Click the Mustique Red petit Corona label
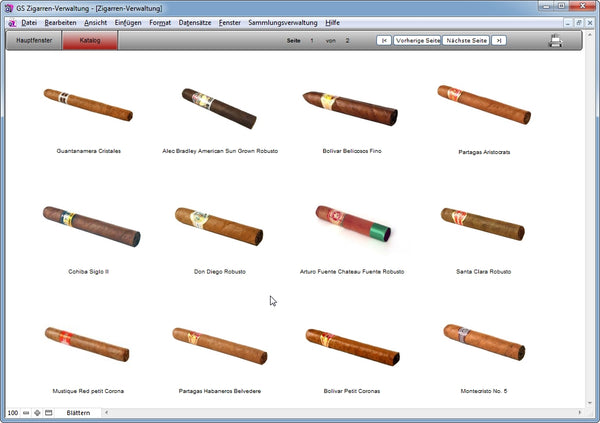Viewport: 600px width, 423px height. point(88,391)
